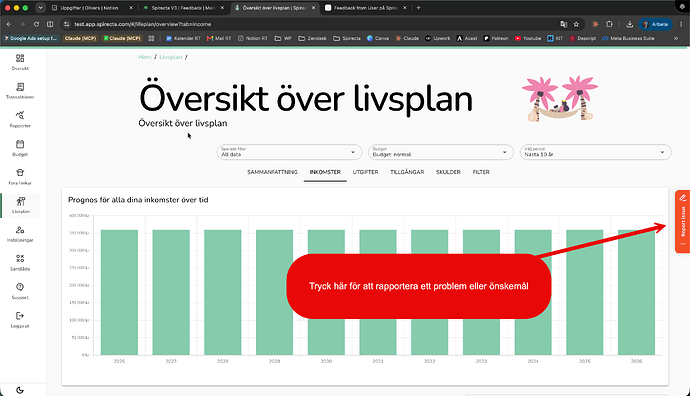Open the Notion RT bookmark

pos(253,38)
